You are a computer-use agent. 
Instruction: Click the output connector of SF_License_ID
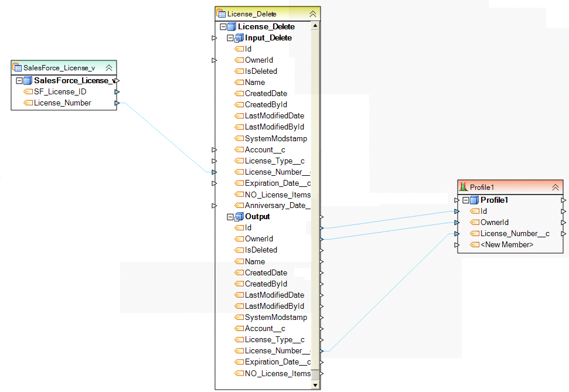click(x=117, y=92)
